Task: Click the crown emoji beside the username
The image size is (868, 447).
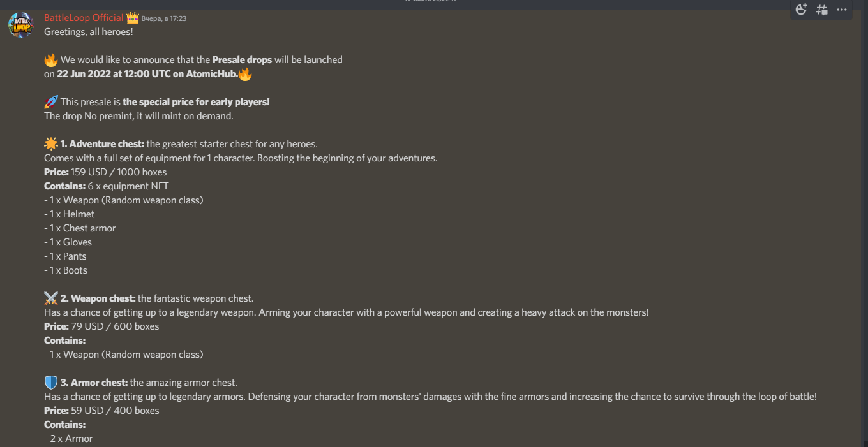Action: [133, 18]
